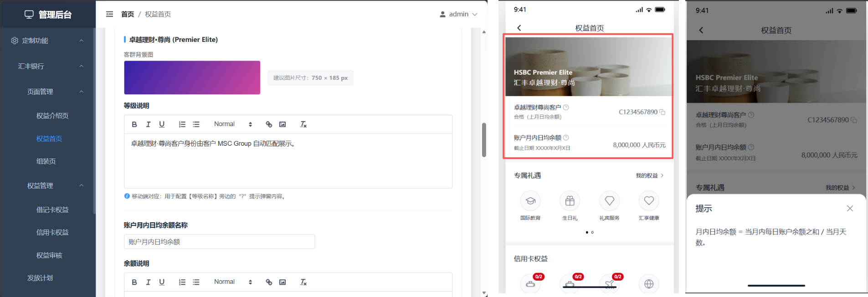Apply italic in 余额说明 editor toolbar
Screen dimensions: 868x297
[148, 282]
